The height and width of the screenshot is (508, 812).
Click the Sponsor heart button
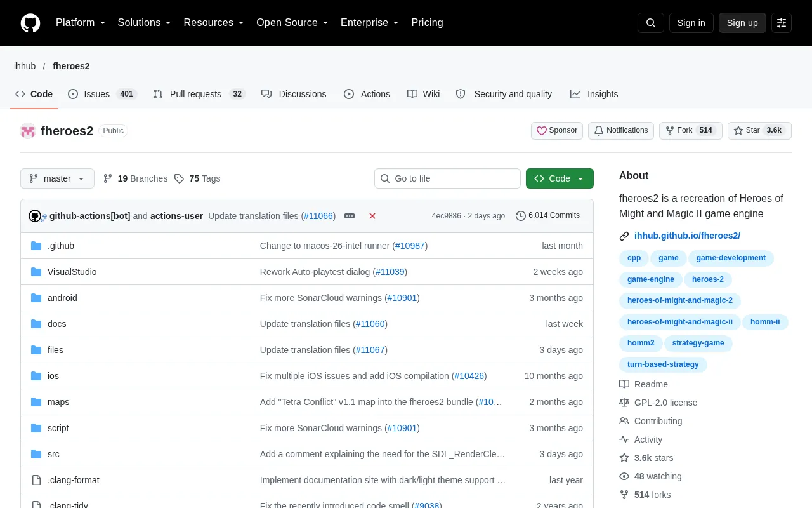pos(557,131)
